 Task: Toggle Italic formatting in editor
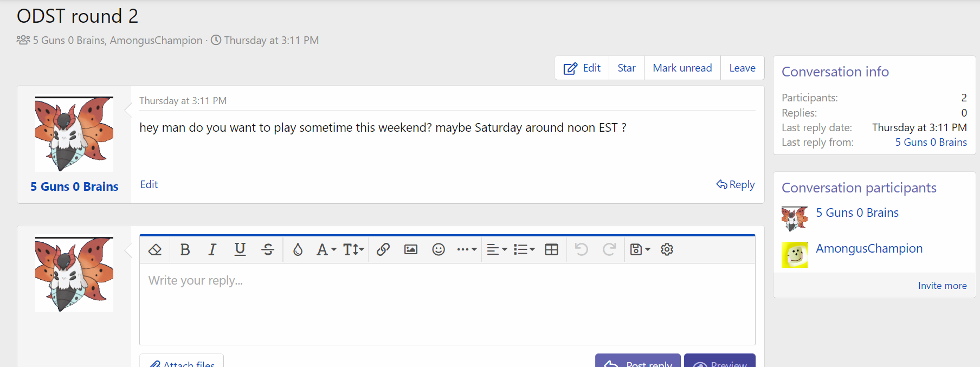pyautogui.click(x=212, y=249)
